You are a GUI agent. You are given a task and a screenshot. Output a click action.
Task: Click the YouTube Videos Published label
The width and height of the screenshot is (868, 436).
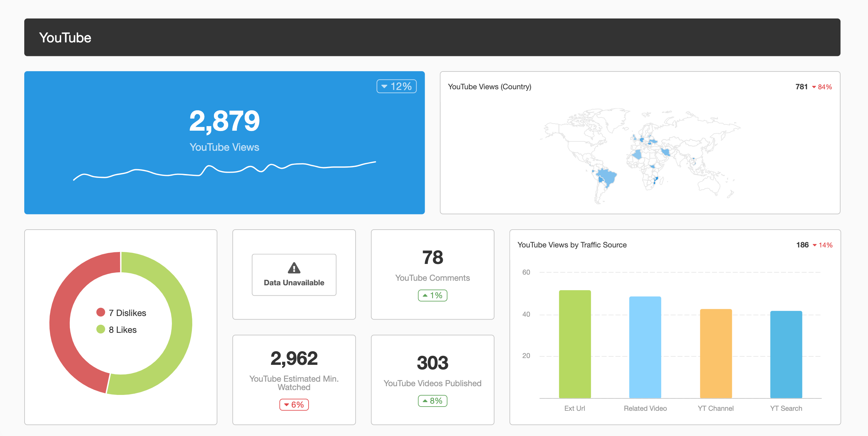(x=432, y=383)
